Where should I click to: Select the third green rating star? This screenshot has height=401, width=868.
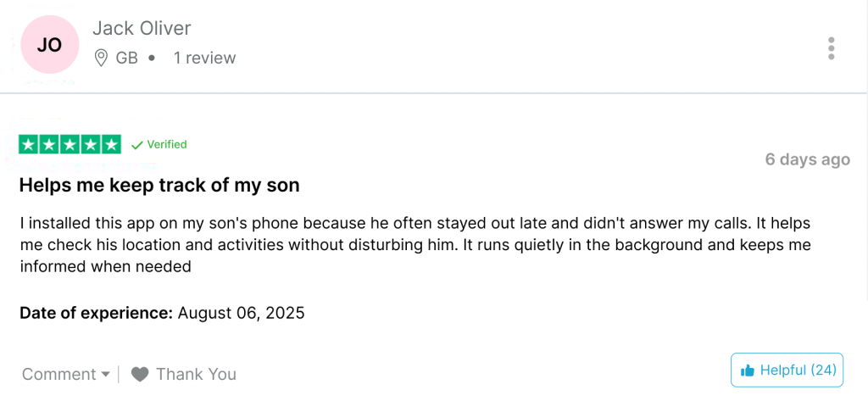pyautogui.click(x=70, y=145)
